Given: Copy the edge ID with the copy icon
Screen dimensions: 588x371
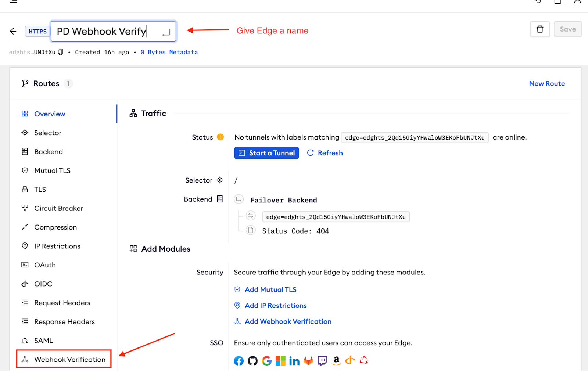Looking at the screenshot, I should tap(61, 52).
